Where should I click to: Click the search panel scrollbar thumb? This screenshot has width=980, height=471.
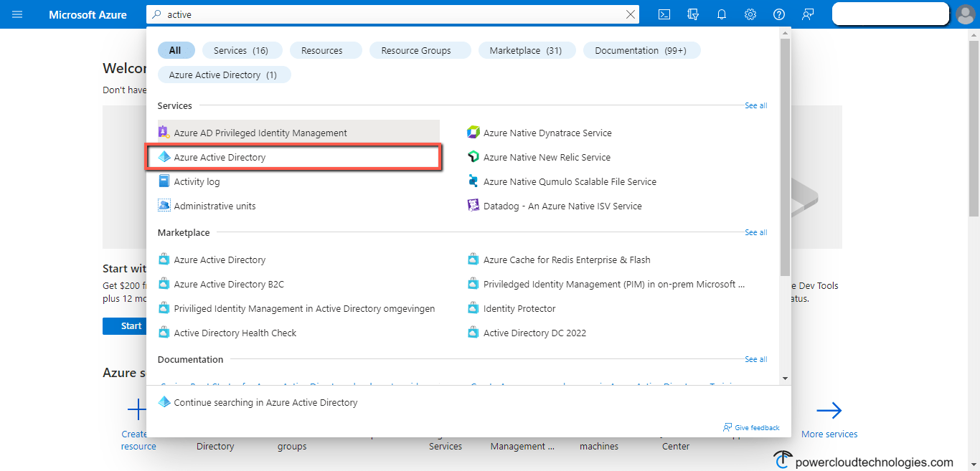pyautogui.click(x=785, y=157)
